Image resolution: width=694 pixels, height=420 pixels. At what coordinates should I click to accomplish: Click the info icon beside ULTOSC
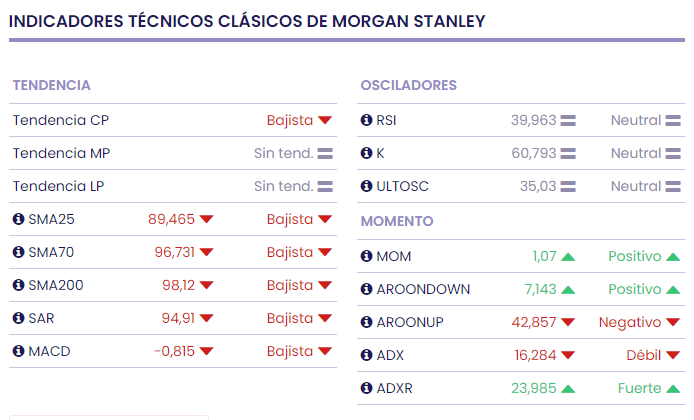(367, 187)
